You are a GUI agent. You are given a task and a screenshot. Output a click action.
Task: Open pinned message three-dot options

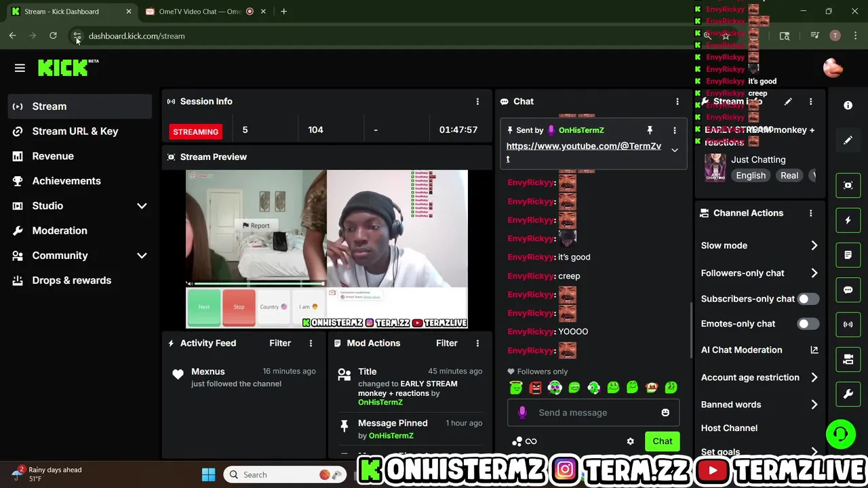(674, 130)
